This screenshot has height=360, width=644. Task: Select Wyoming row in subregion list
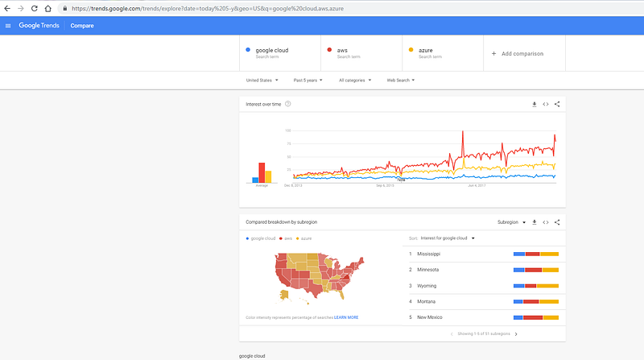(x=484, y=286)
